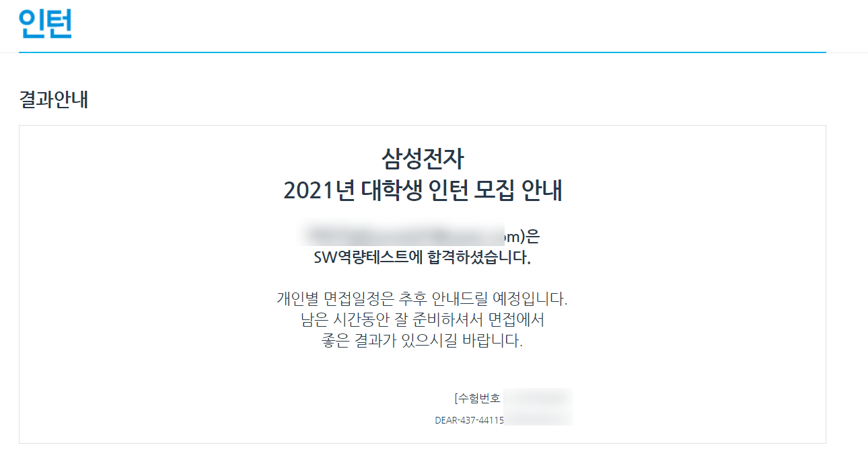This screenshot has height=476, width=868.
Task: Click the 개인별 면접일정은 추후 안내드릴 예정입니다 line
Action: tap(423, 298)
